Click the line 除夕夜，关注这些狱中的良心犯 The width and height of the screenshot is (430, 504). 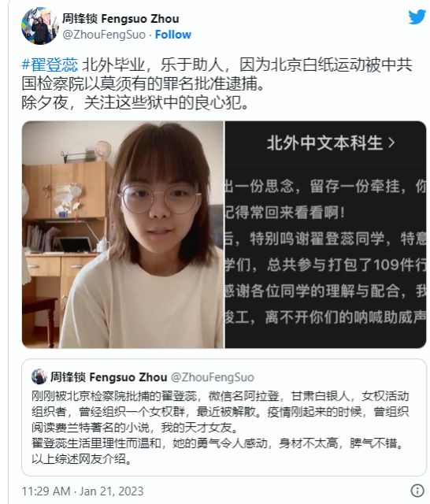[135, 103]
